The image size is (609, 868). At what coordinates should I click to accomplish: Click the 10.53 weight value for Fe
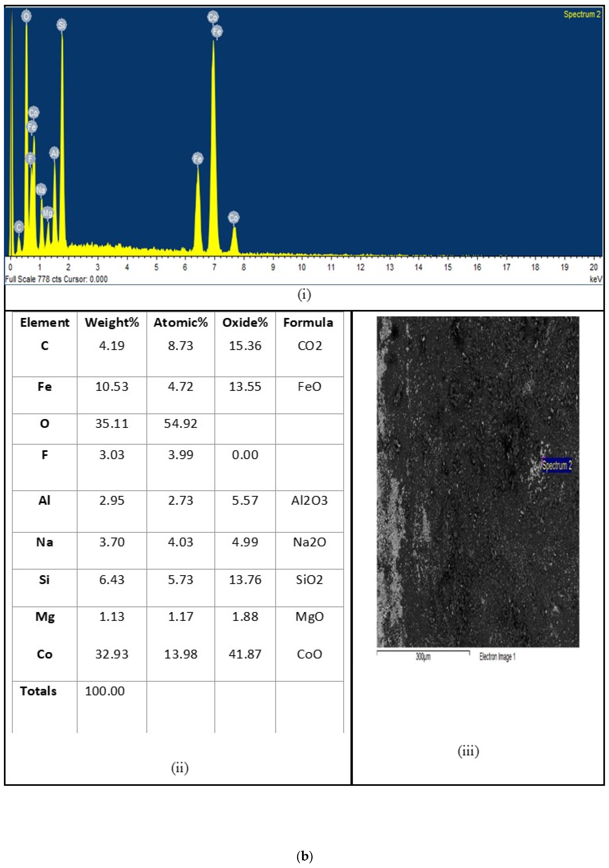tap(112, 386)
